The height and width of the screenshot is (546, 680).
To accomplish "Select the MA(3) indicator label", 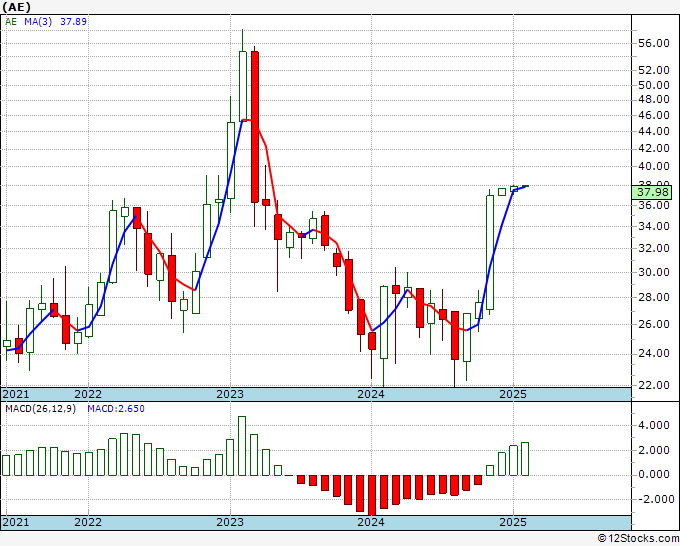I will point(38,22).
